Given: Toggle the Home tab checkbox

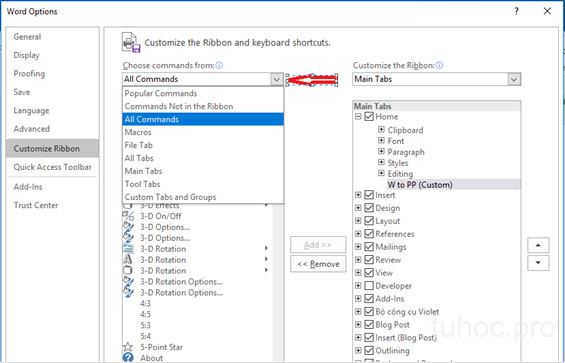Looking at the screenshot, I should coord(369,116).
